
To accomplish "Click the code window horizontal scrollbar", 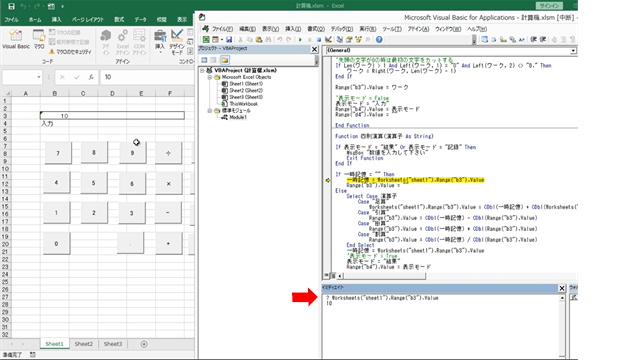I will pos(384,276).
